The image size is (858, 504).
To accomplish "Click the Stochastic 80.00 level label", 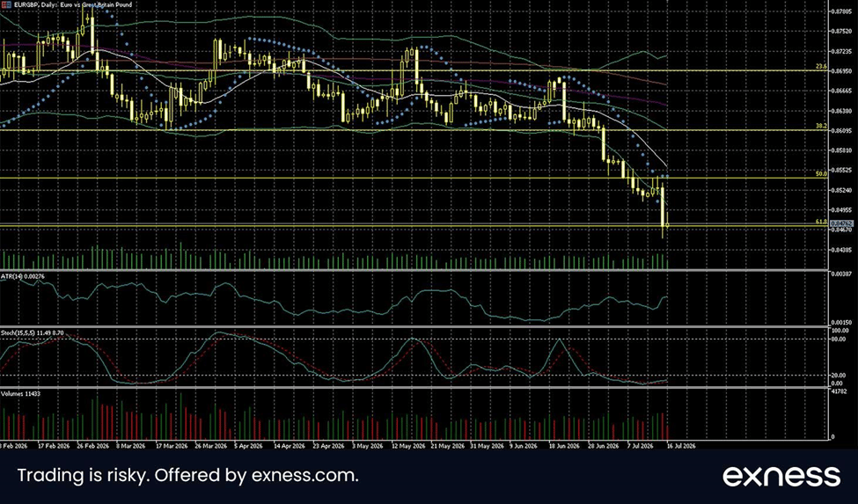I will pos(840,339).
